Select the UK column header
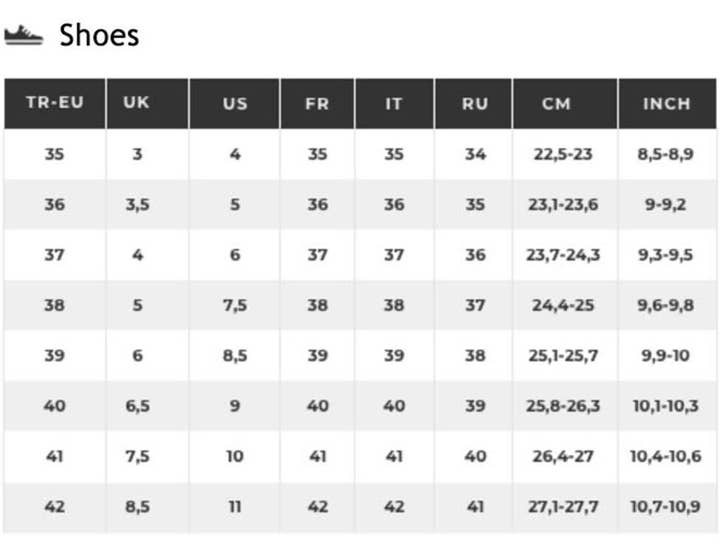 pos(137,103)
